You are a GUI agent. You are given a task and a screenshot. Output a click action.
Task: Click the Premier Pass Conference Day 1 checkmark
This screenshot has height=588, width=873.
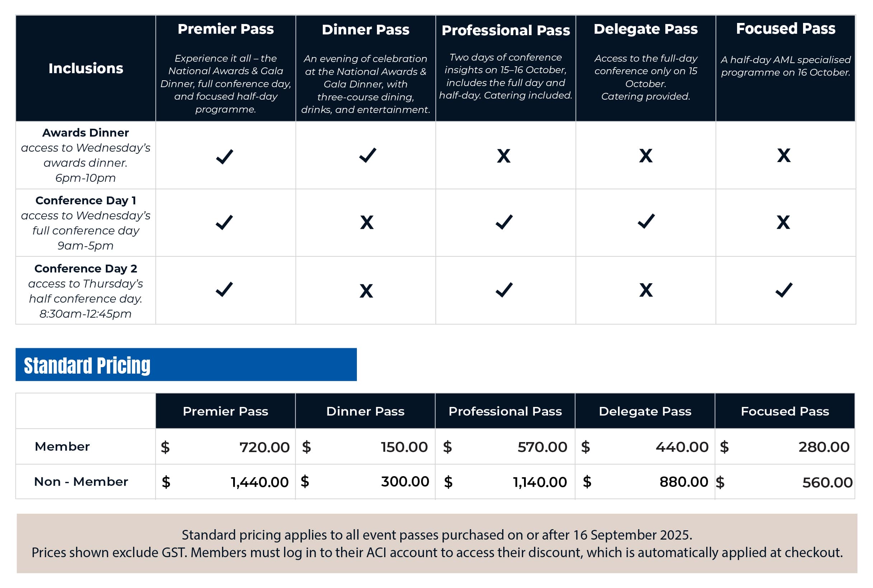pos(224,222)
